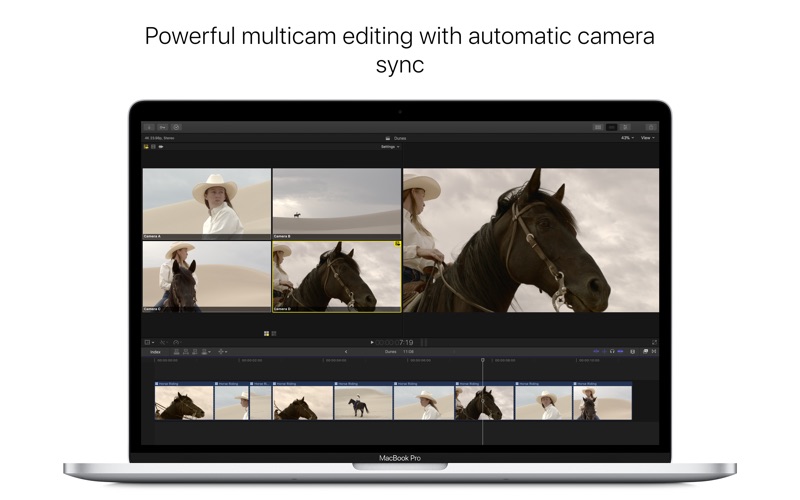
Task: Enable video-only angle switching
Action: point(153,147)
